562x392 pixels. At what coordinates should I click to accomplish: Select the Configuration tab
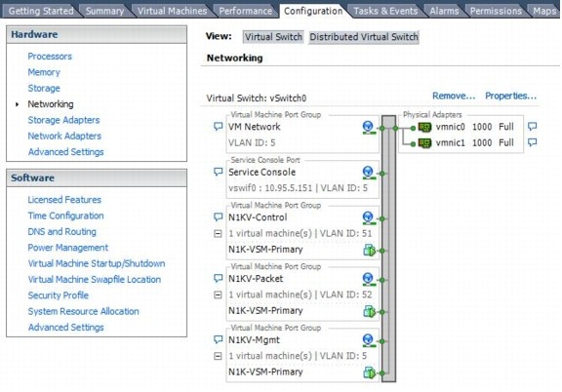[313, 11]
